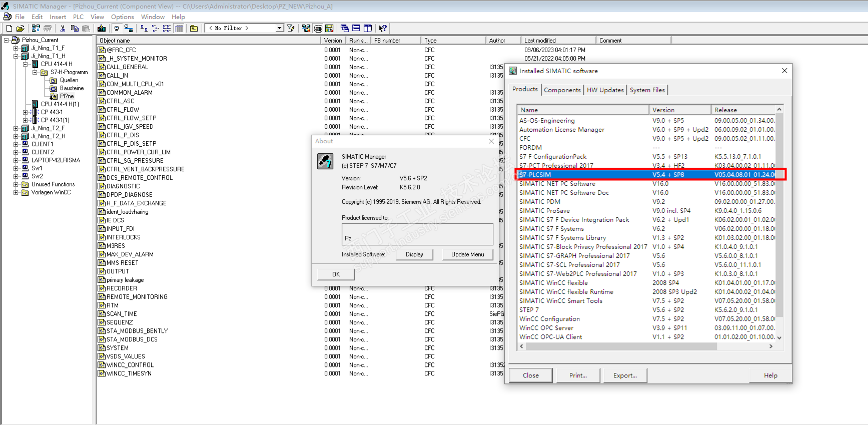The image size is (868, 425).
Task: Click the products list vertical scrollbar
Action: 779,215
